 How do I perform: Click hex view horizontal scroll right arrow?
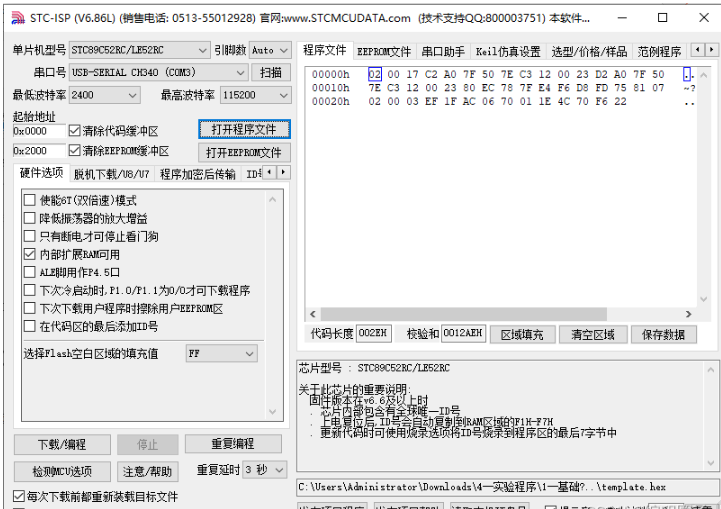[688, 314]
